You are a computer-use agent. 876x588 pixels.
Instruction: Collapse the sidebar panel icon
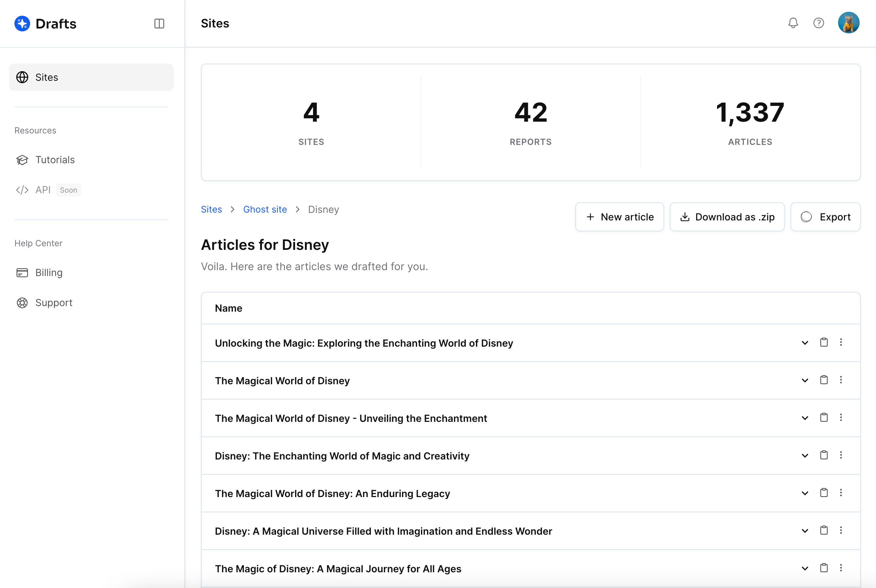(x=159, y=24)
